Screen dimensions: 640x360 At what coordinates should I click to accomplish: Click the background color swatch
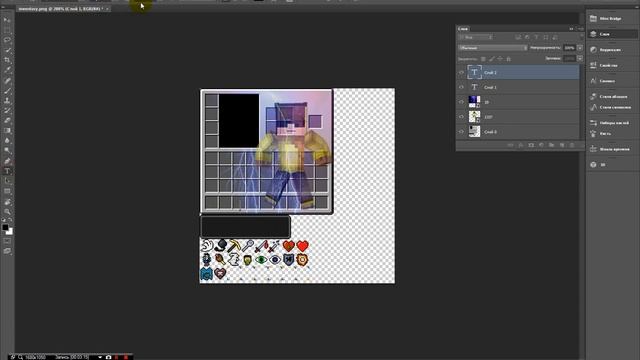pyautogui.click(x=10, y=232)
